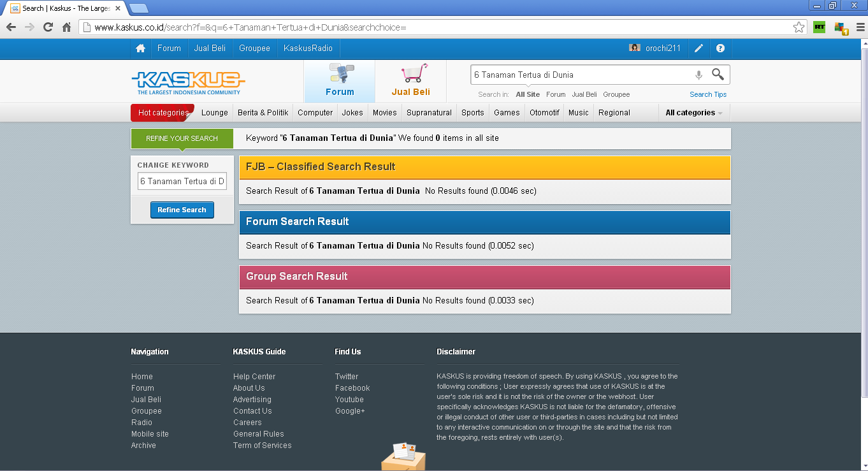Click the microphone voice search icon
868x471 pixels.
pos(698,75)
